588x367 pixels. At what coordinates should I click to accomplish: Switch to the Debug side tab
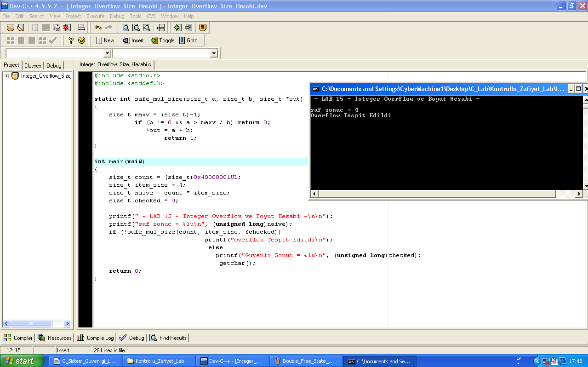(x=54, y=66)
